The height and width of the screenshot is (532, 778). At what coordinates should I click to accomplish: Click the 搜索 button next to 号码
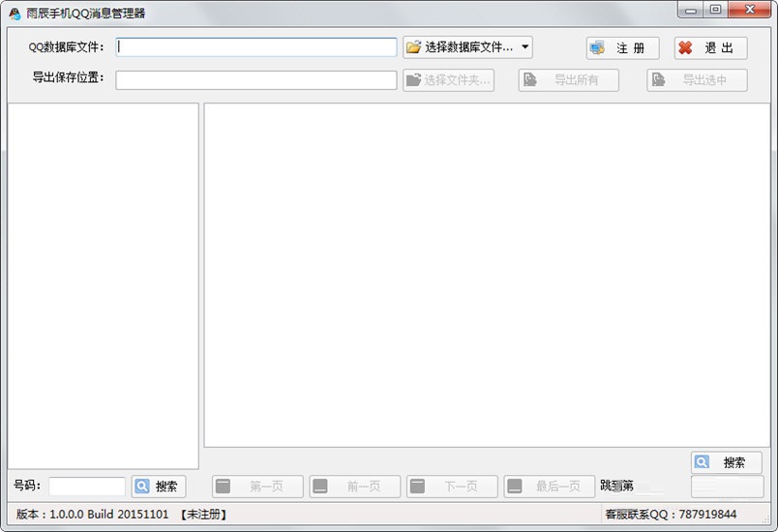click(x=159, y=487)
